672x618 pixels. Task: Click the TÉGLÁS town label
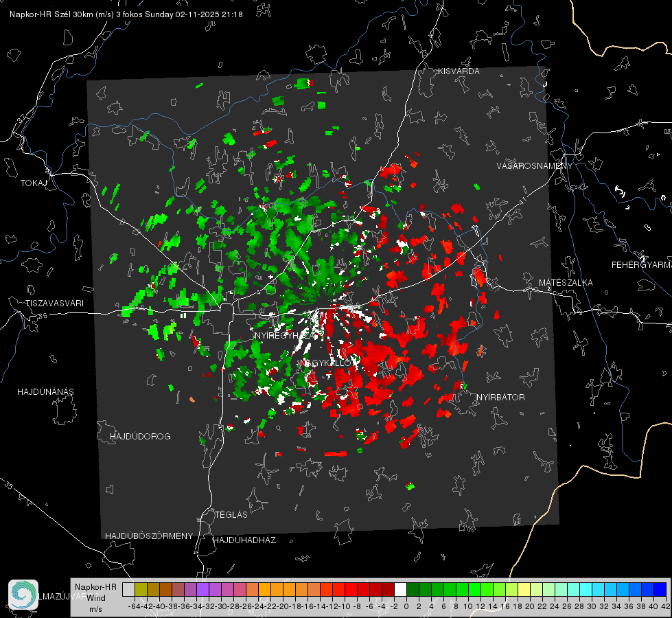[x=231, y=515]
